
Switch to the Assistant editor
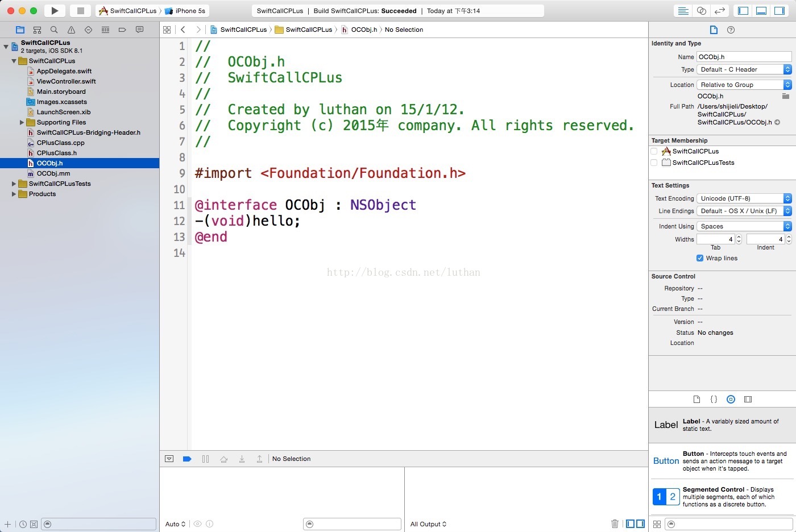point(702,11)
